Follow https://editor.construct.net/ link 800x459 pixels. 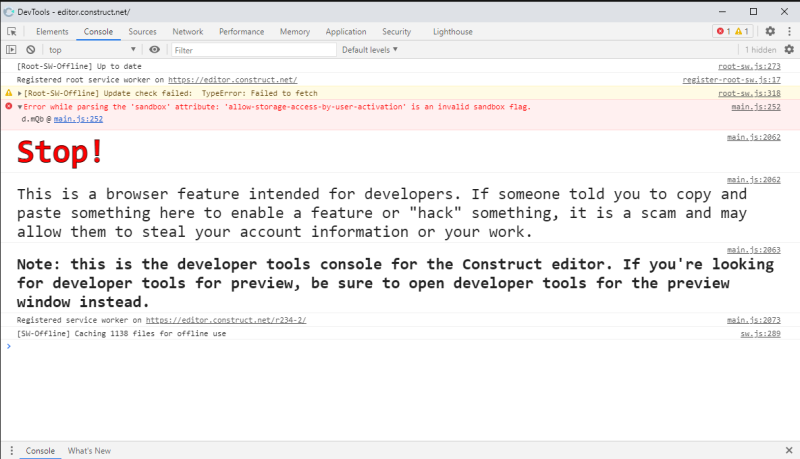233,80
